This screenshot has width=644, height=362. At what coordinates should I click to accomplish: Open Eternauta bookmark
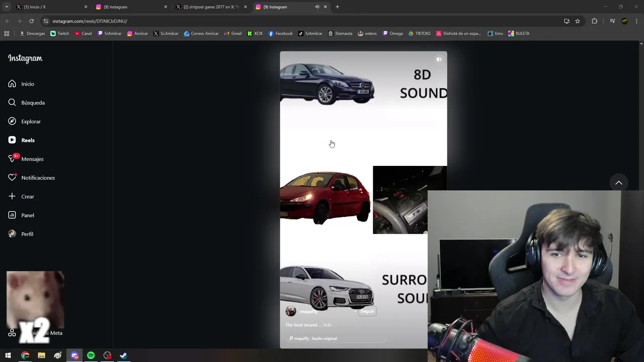tap(340, 34)
